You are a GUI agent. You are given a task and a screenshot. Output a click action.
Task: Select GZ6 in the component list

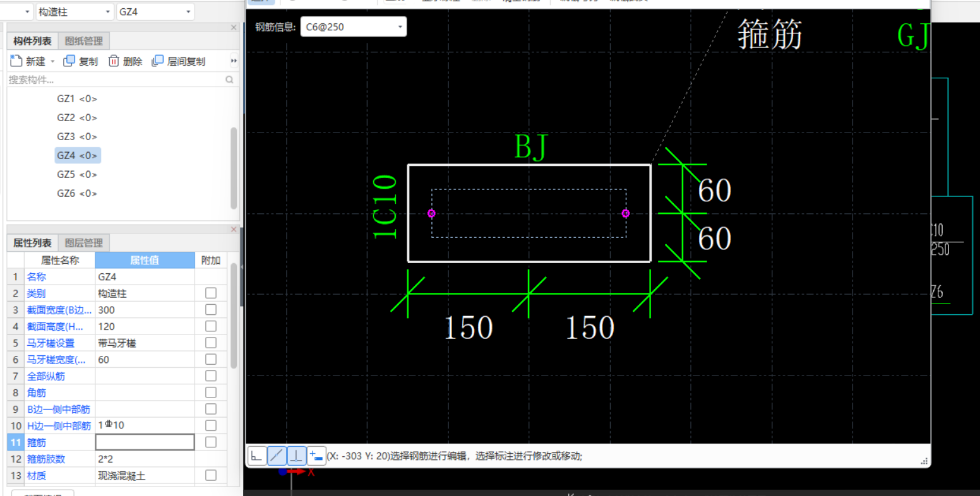coord(77,193)
